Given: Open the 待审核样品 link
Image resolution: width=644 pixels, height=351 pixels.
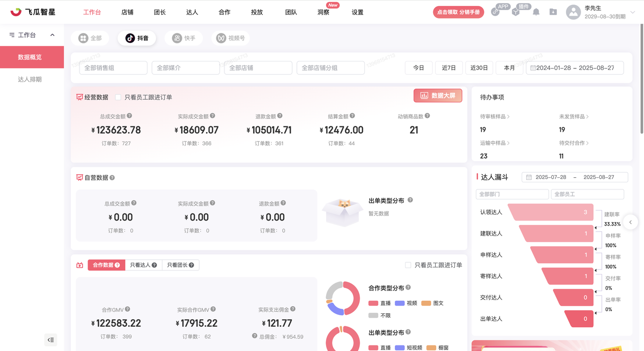Looking at the screenshot, I should tap(495, 116).
